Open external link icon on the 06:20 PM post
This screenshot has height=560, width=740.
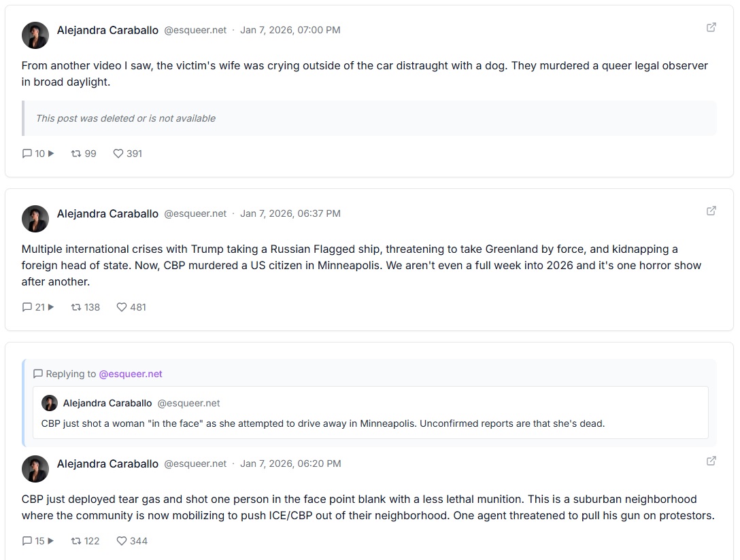pos(711,461)
